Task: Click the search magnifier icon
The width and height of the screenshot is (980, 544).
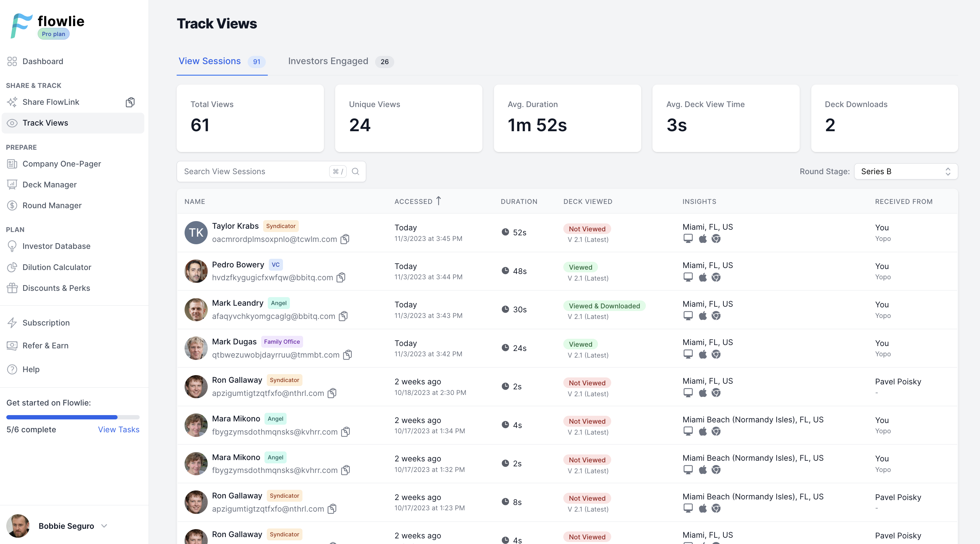Action: coord(355,171)
